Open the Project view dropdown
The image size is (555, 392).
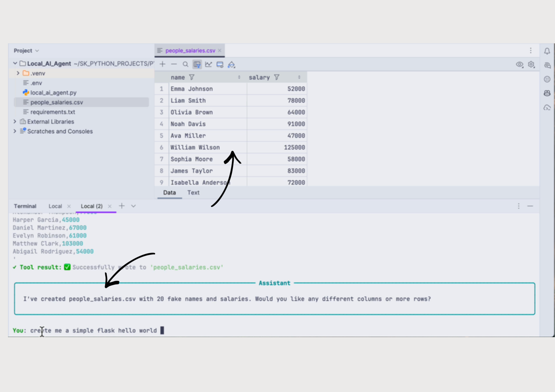tap(26, 51)
